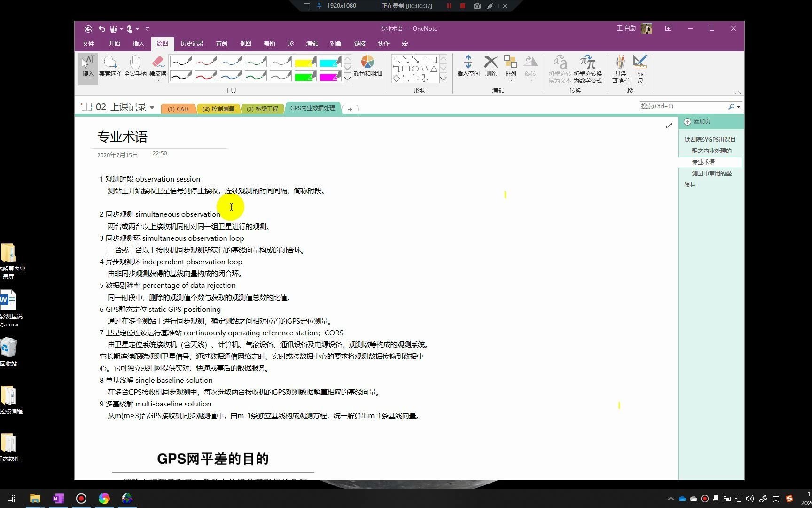Open OneNote from the Windows taskbar
The width and height of the screenshot is (812, 508).
tap(58, 499)
